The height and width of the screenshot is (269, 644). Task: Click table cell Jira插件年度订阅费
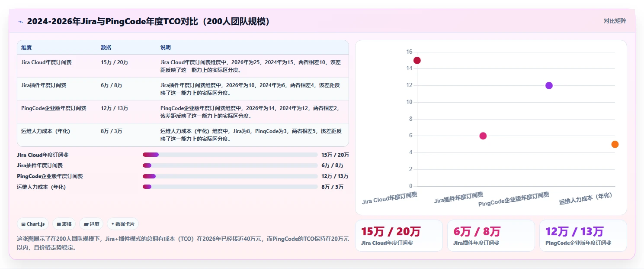click(44, 85)
